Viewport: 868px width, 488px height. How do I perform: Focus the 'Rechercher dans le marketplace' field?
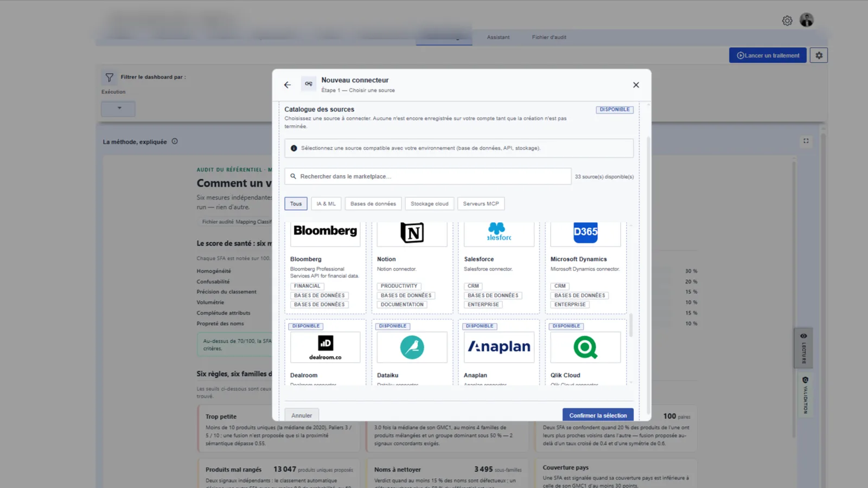coord(428,176)
